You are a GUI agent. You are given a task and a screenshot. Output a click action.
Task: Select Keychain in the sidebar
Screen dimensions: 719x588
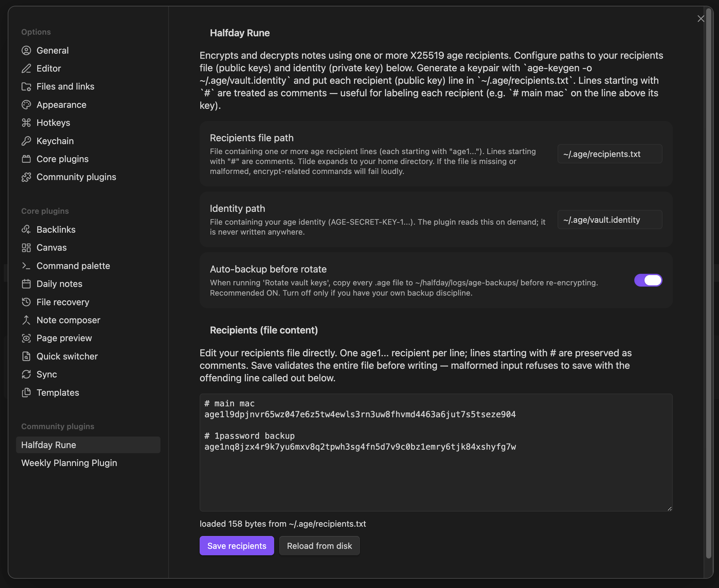click(x=88, y=141)
